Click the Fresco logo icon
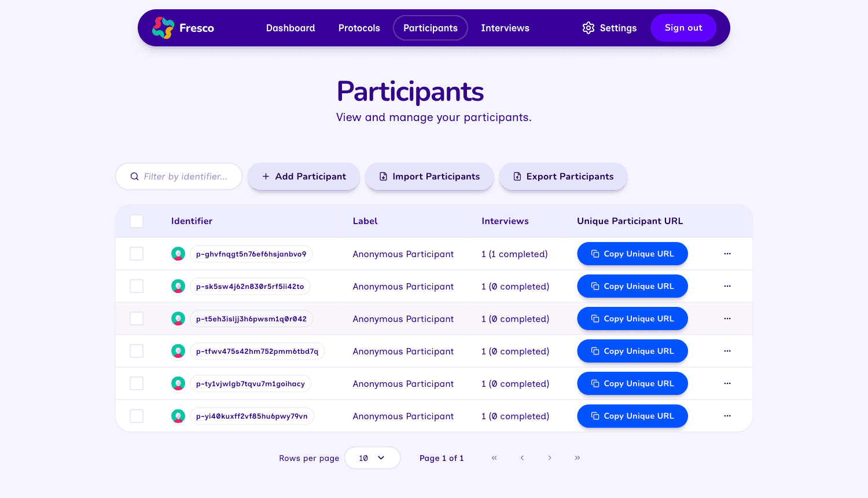 click(163, 28)
